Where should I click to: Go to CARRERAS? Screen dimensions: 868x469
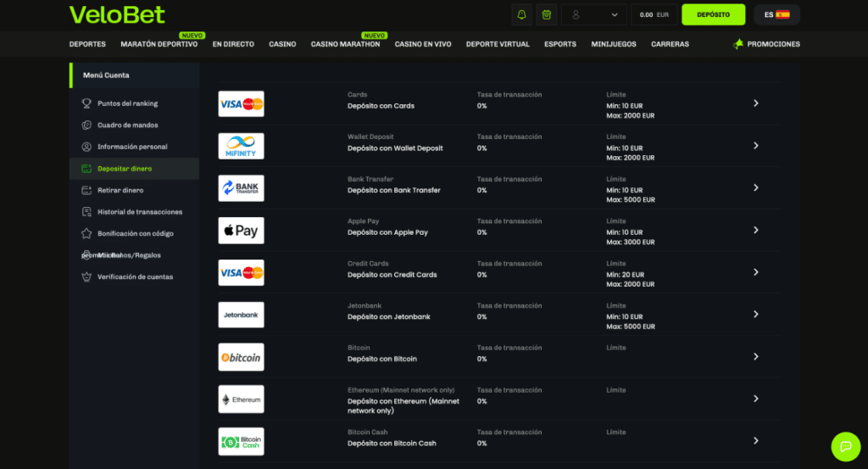pyautogui.click(x=670, y=44)
